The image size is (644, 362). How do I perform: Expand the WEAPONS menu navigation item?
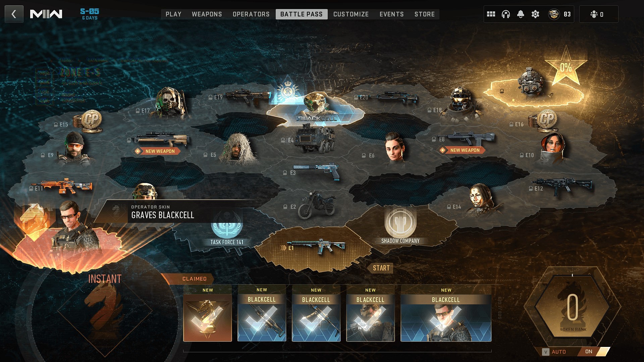(207, 14)
